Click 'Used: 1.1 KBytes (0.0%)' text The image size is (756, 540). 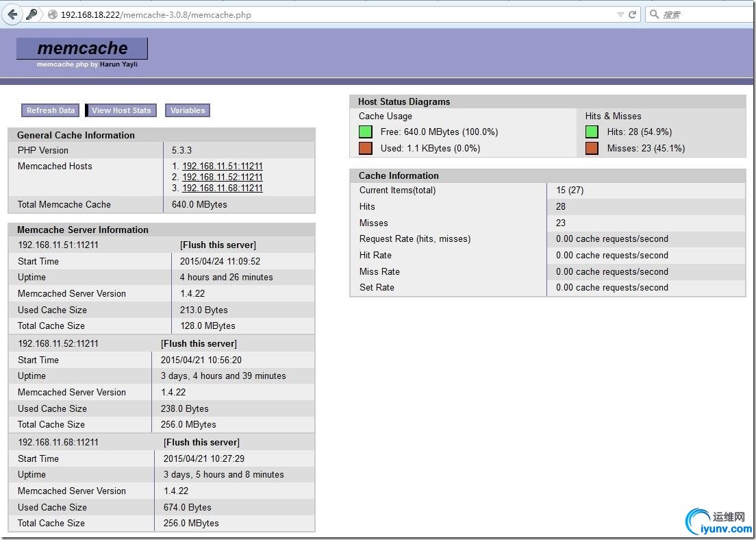430,149
